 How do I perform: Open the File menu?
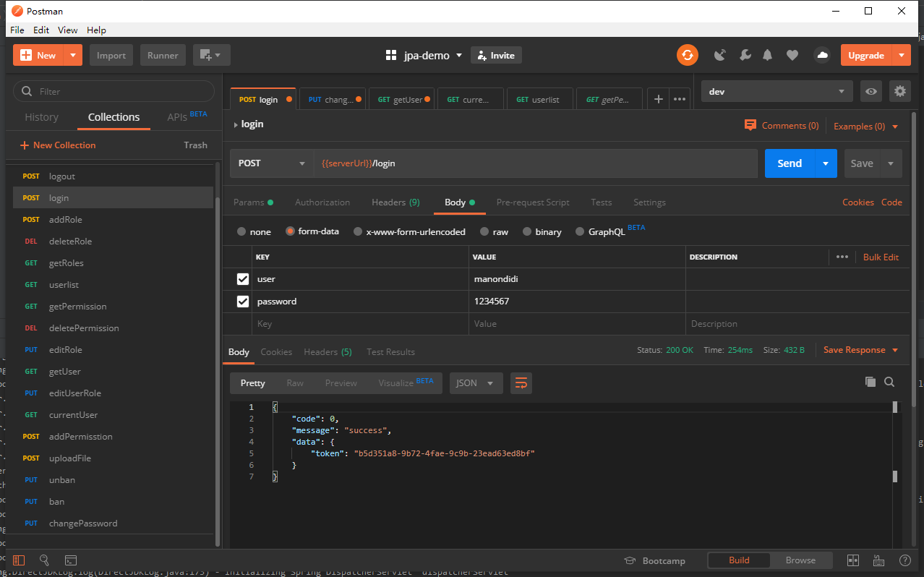pos(17,30)
